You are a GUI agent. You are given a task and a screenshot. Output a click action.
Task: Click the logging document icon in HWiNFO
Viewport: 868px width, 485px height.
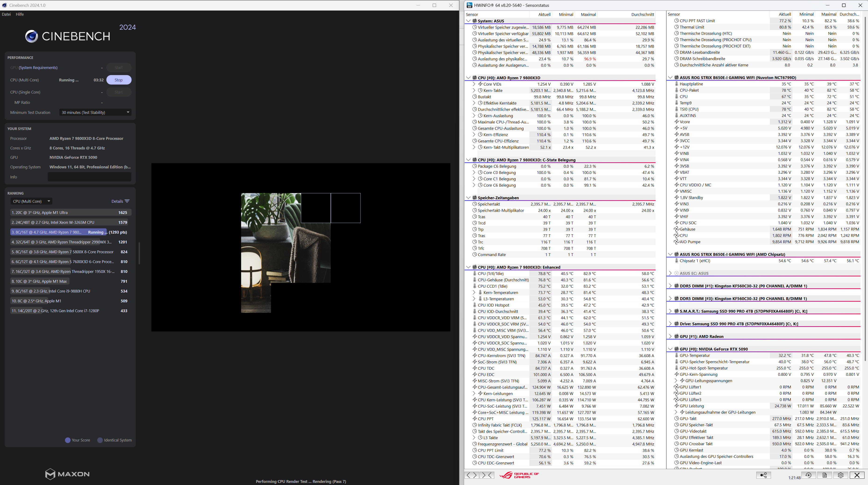(x=825, y=475)
